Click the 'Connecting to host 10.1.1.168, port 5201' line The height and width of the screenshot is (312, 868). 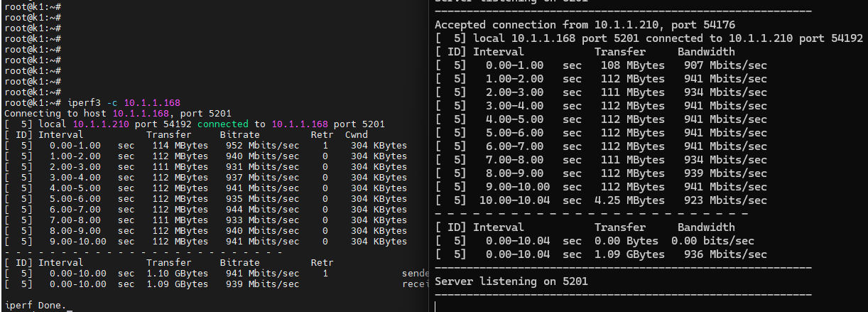(116, 113)
